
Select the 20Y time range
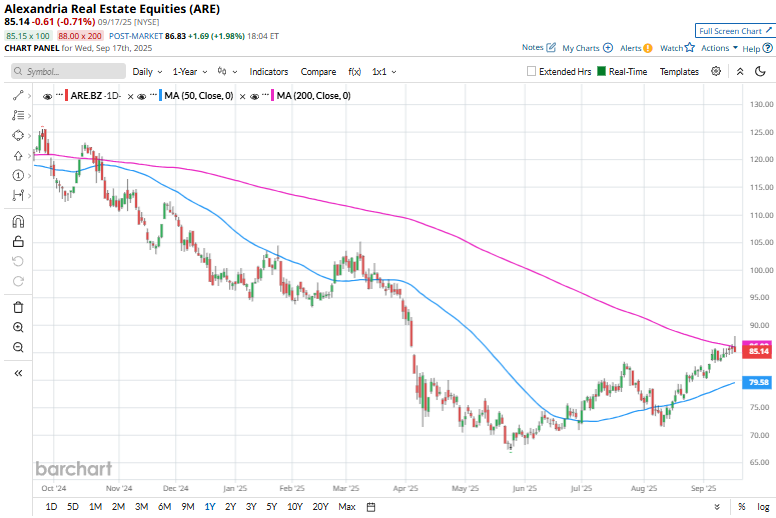click(x=321, y=507)
